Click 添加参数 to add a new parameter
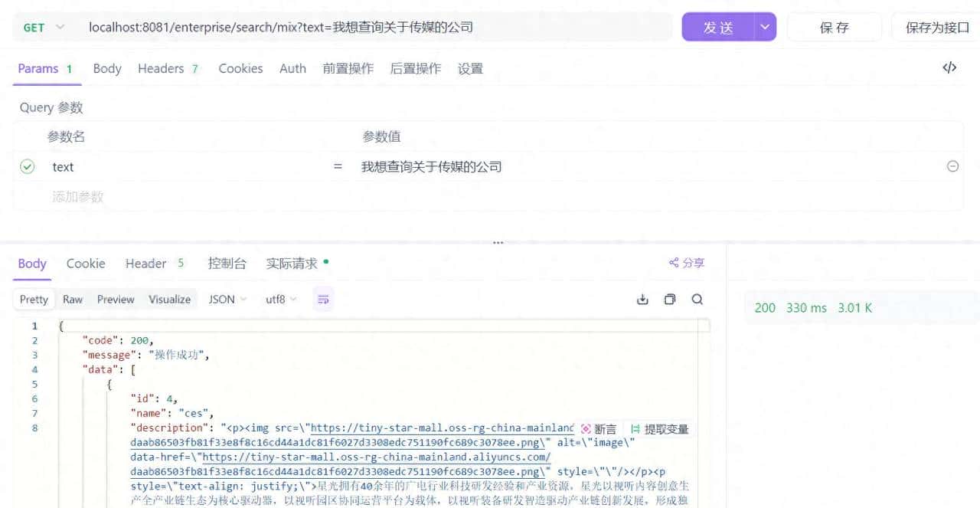This screenshot has width=980, height=508. tap(77, 197)
